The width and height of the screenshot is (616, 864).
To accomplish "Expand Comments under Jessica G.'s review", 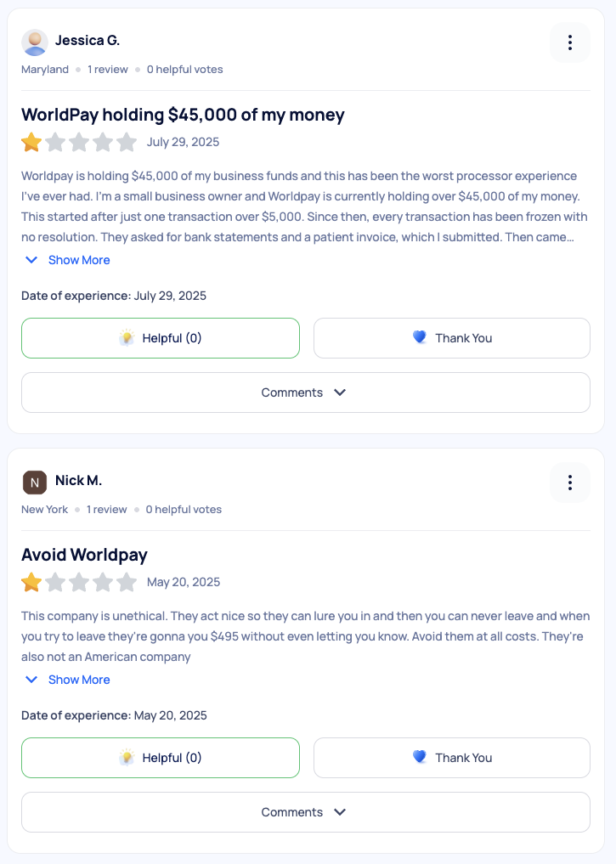I will tap(305, 392).
